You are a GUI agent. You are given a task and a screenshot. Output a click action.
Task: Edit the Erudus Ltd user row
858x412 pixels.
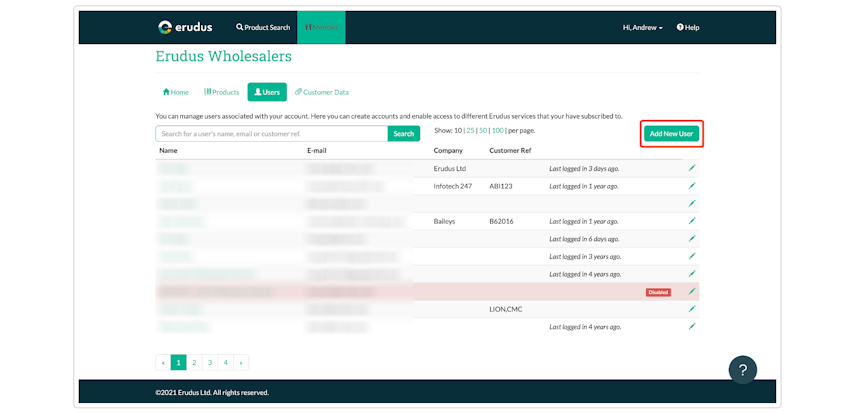(x=692, y=169)
